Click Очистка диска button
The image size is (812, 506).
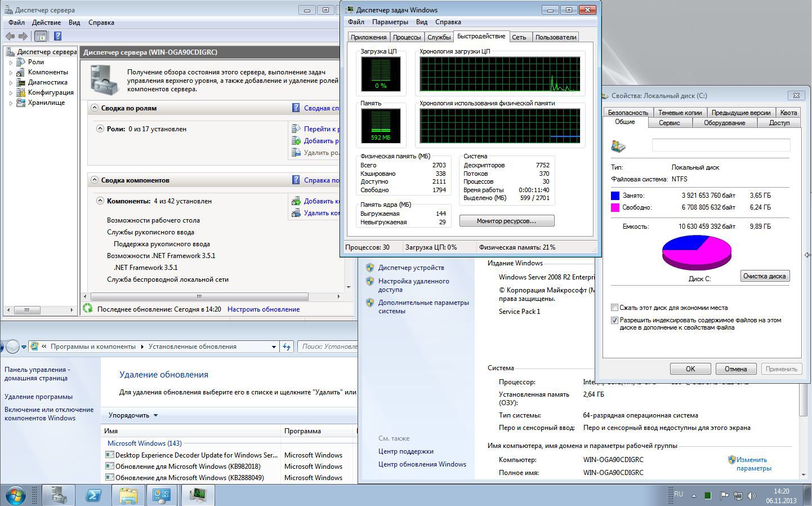764,276
